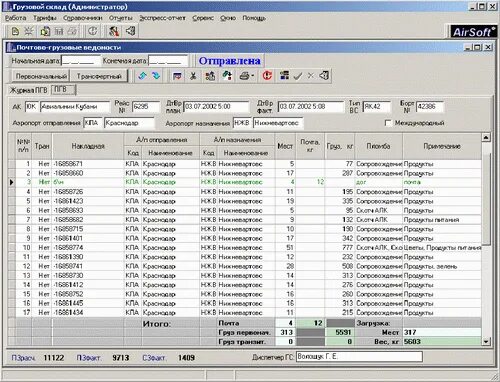
Task: Click the exit door icon in main toolbar
Action: (130, 31)
